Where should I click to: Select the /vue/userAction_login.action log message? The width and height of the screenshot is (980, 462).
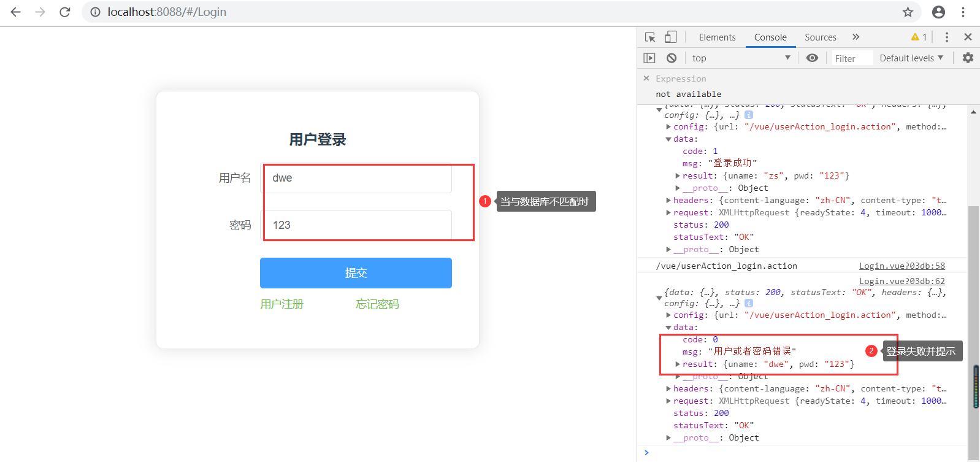click(x=727, y=266)
